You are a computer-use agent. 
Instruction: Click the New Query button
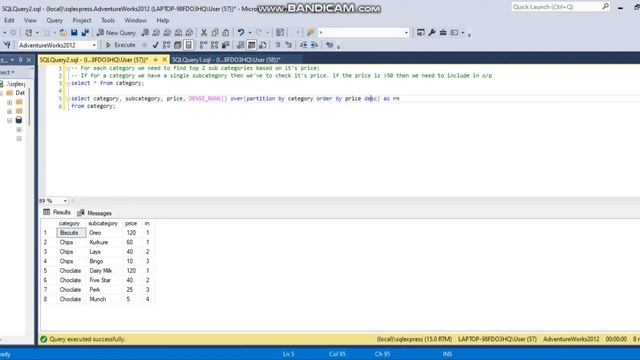click(x=116, y=33)
